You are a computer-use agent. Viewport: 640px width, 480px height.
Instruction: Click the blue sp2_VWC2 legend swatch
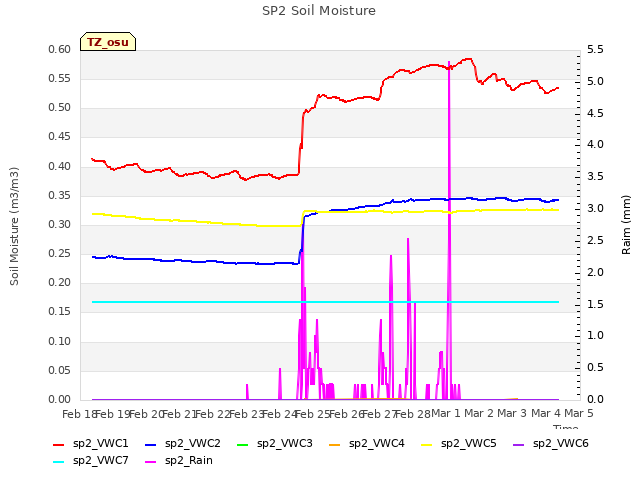[x=151, y=444]
